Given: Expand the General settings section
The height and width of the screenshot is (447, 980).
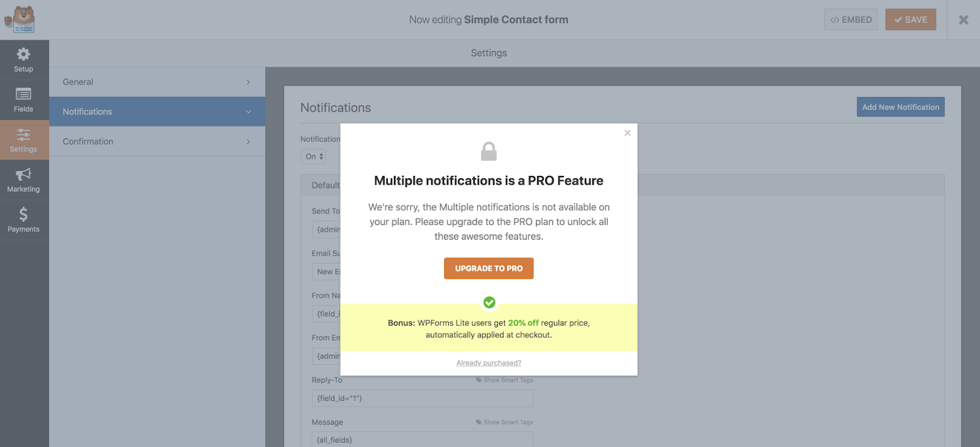Looking at the screenshot, I should 157,82.
